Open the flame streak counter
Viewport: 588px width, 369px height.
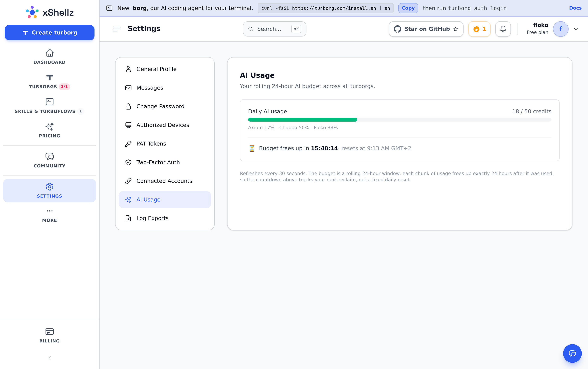(x=479, y=29)
